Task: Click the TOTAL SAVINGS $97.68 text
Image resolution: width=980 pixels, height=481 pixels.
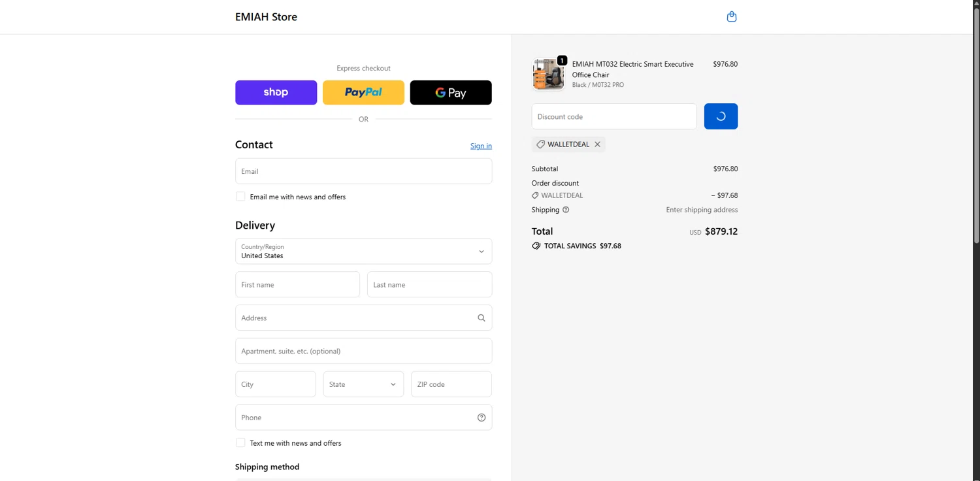Action: pos(583,246)
